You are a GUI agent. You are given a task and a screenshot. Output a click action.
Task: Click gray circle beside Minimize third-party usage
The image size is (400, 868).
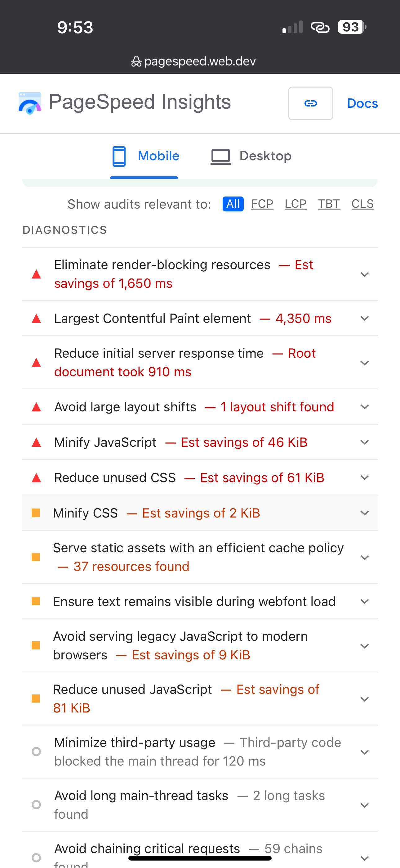tap(36, 751)
